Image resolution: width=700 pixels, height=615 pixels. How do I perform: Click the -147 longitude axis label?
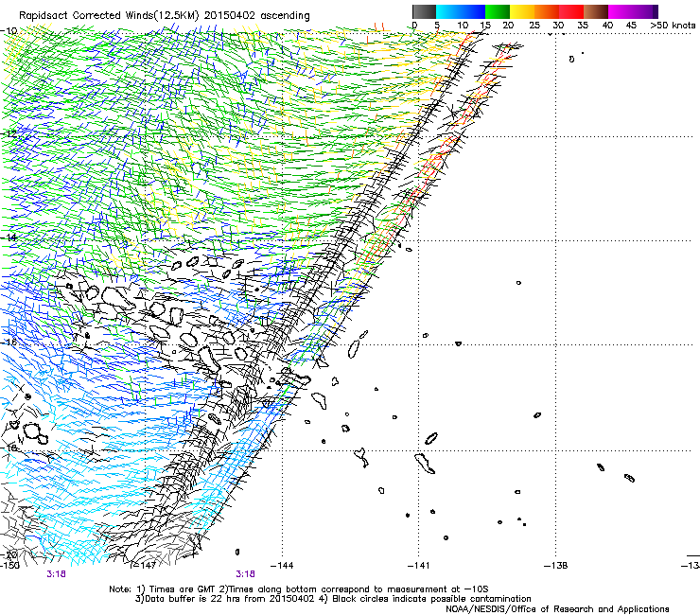point(145,566)
